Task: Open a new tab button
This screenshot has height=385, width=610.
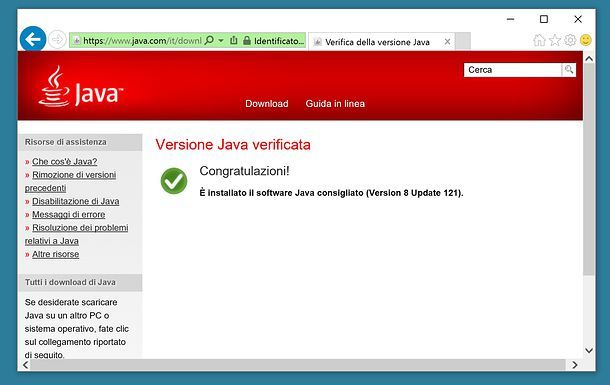Action: point(463,41)
